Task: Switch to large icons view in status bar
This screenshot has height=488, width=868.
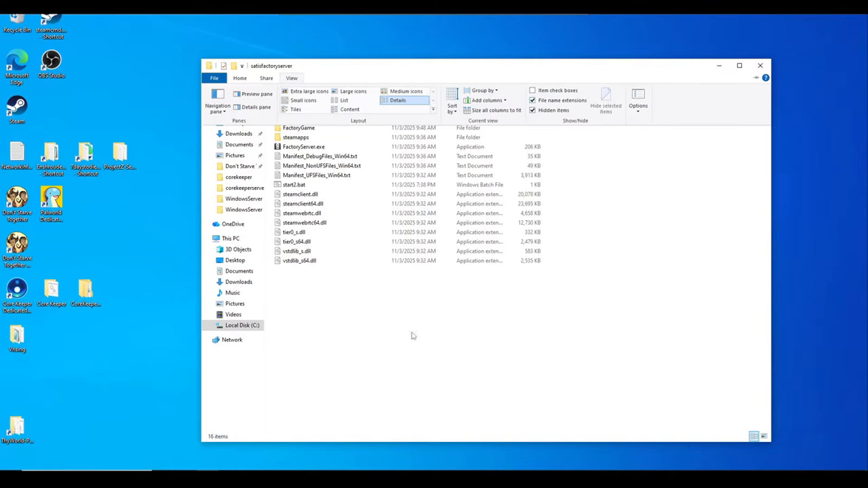Action: point(764,436)
